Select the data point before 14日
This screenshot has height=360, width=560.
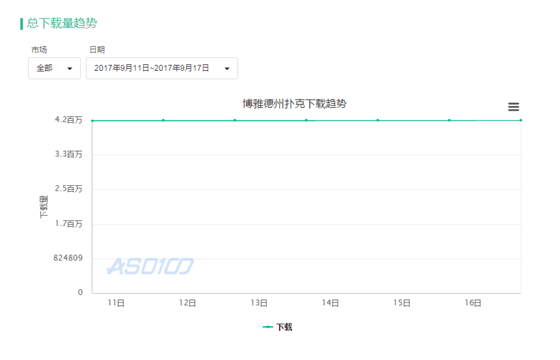[306, 120]
